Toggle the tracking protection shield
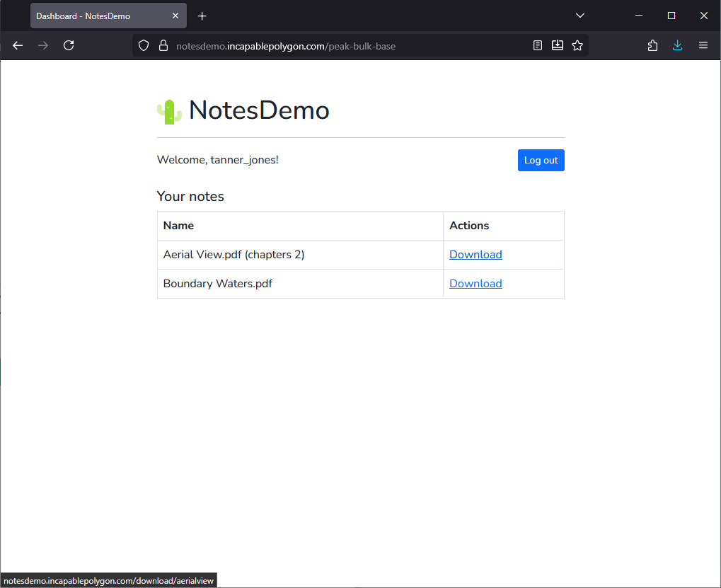The width and height of the screenshot is (721, 588). (x=144, y=45)
